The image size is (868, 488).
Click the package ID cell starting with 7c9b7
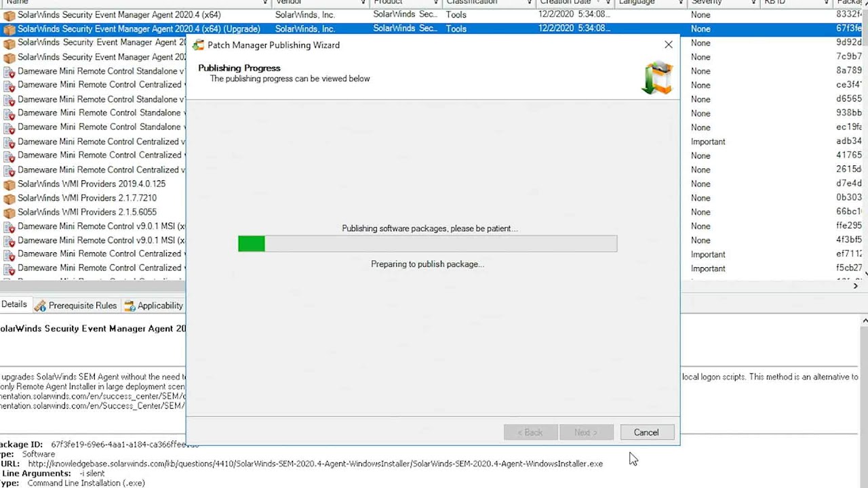(850, 57)
